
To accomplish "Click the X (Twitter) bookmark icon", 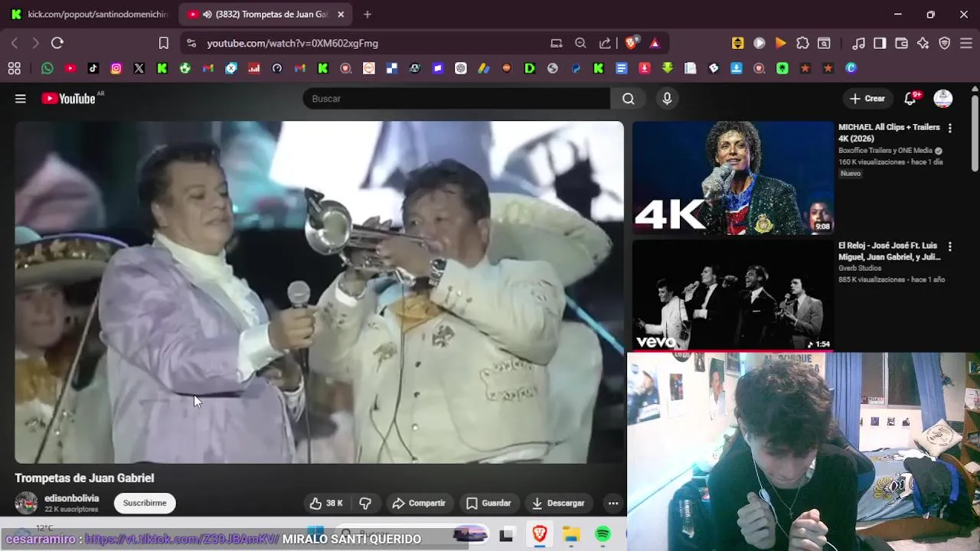I will [139, 68].
